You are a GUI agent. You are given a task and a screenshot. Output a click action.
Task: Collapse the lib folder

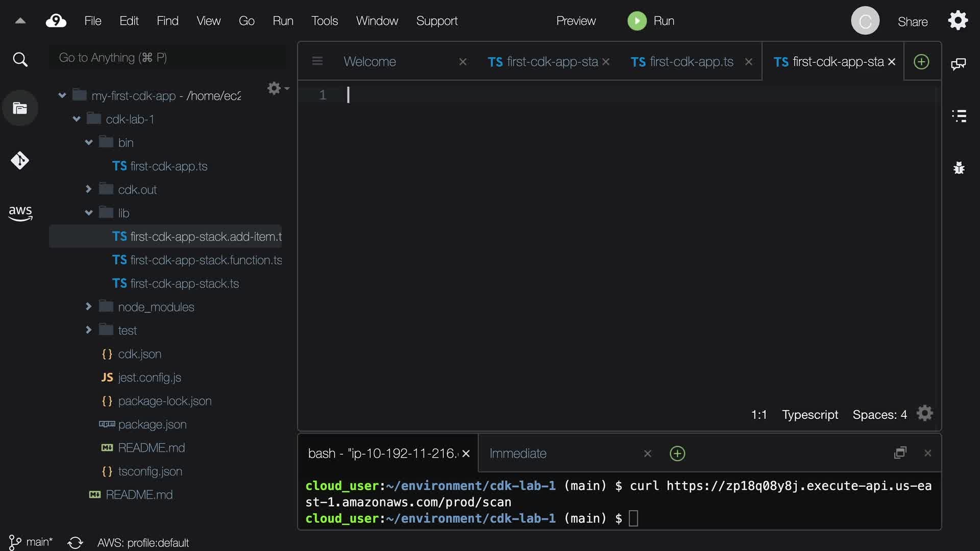coord(89,213)
